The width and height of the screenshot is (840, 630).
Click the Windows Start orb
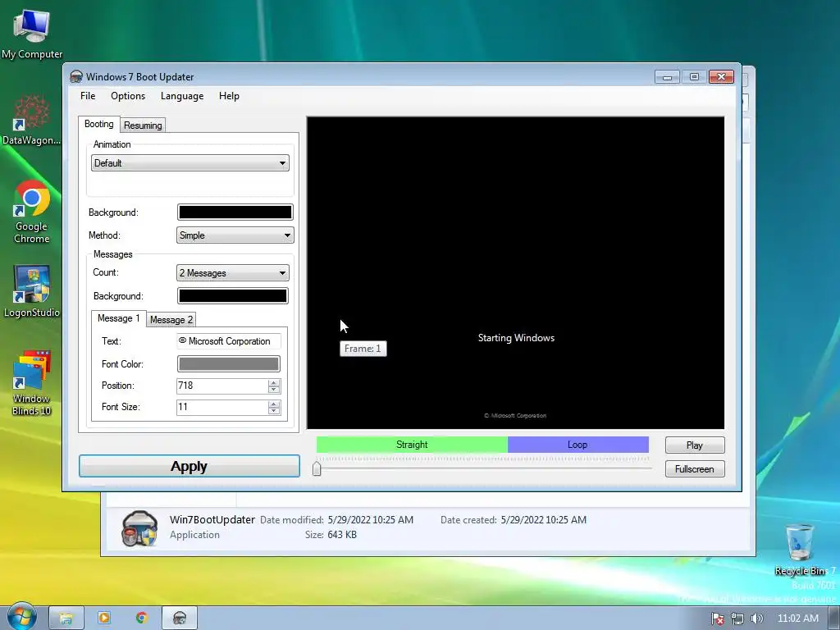tap(21, 617)
